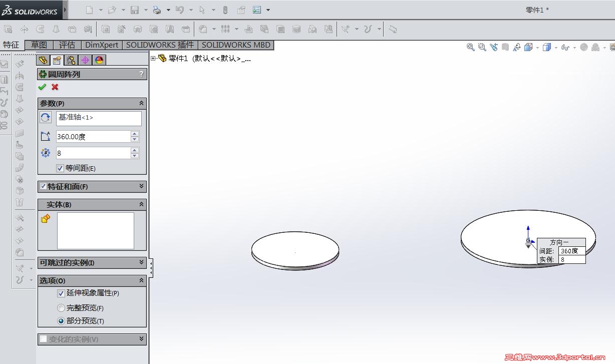The width and height of the screenshot is (615, 364).
Task: Click the Select cursor tool
Action: [x=202, y=10]
